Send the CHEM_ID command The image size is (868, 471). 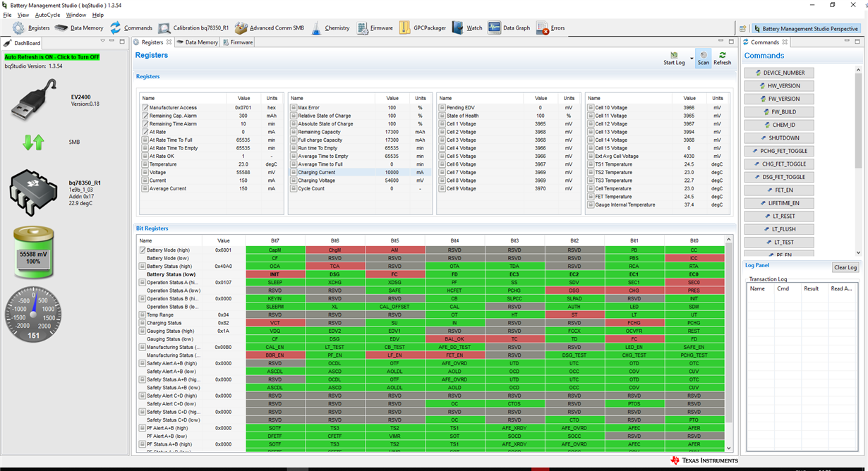coord(778,125)
